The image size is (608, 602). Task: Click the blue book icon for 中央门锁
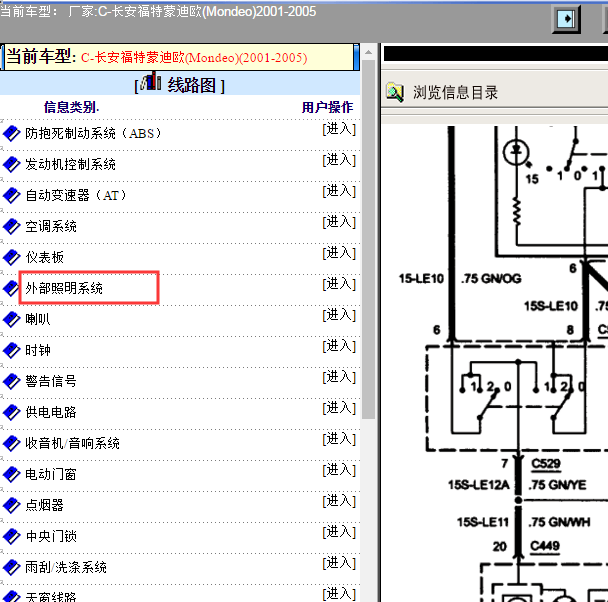11,536
